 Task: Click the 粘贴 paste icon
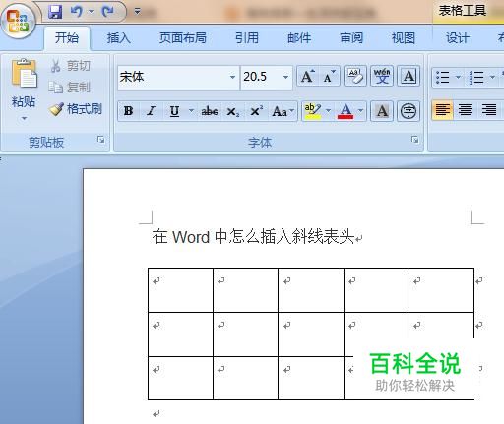pyautogui.click(x=24, y=74)
